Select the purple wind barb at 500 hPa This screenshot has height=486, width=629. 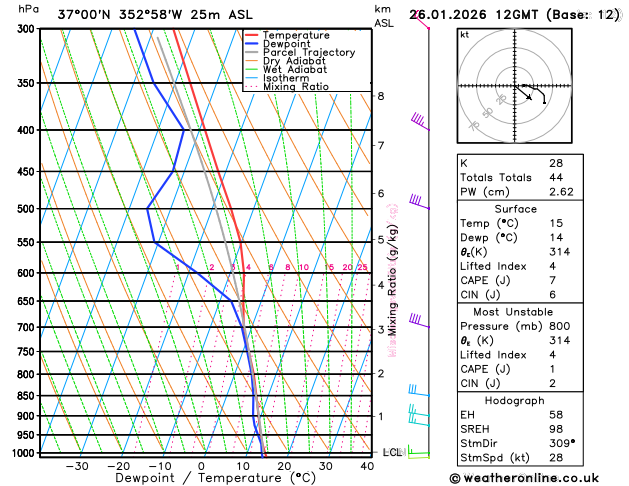pos(419,202)
